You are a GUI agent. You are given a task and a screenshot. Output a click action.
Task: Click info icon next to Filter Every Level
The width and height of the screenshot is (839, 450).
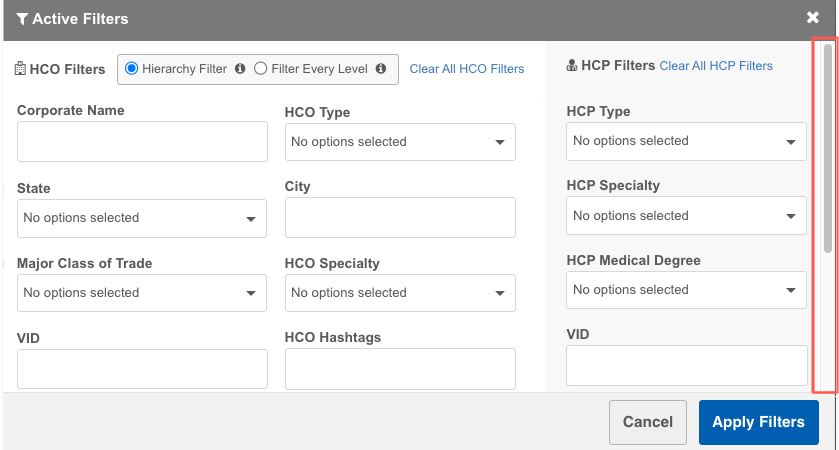pos(380,69)
